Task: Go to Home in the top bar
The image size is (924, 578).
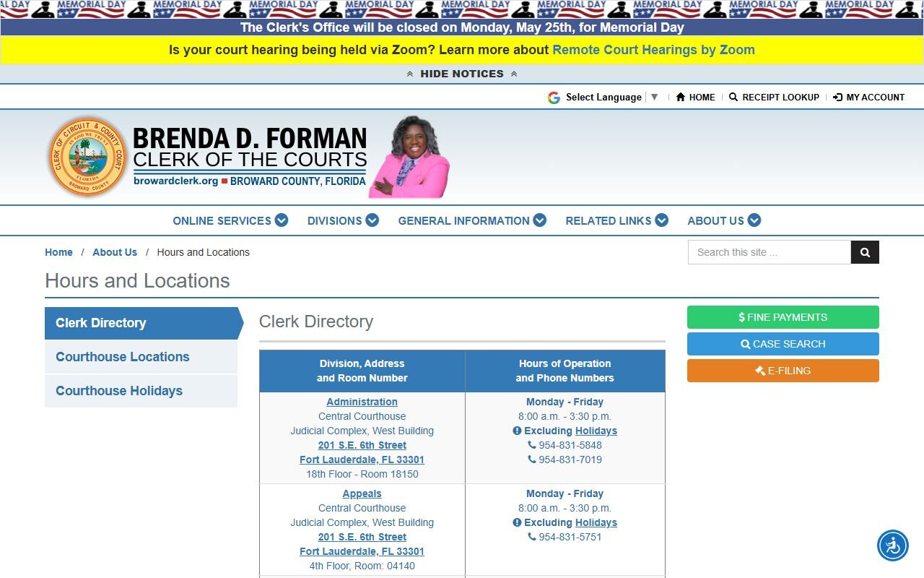Action: tap(696, 97)
